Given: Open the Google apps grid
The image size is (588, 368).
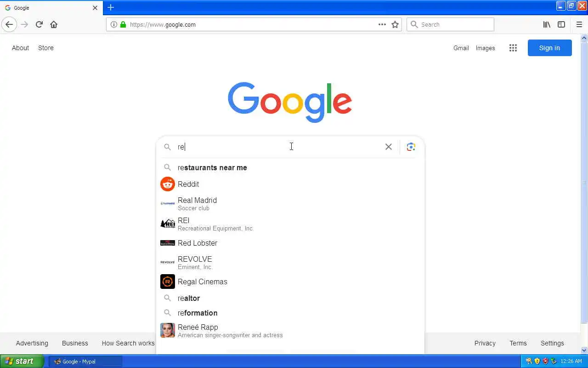Looking at the screenshot, I should (513, 48).
